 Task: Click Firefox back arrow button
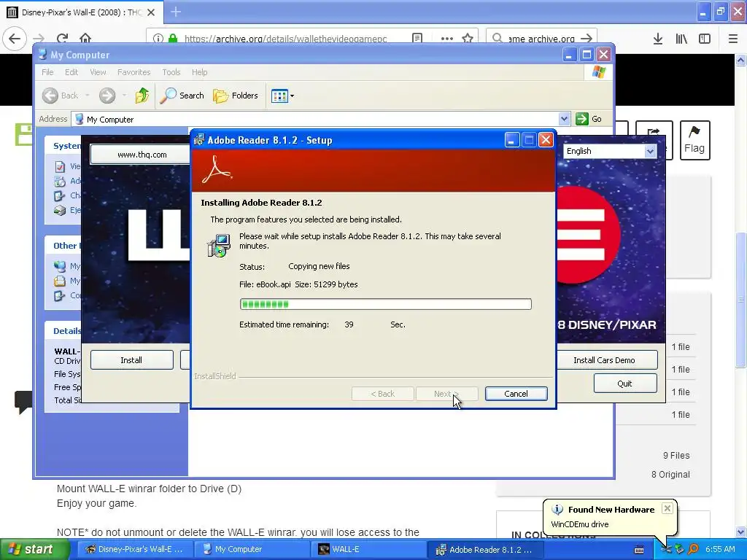[15, 39]
